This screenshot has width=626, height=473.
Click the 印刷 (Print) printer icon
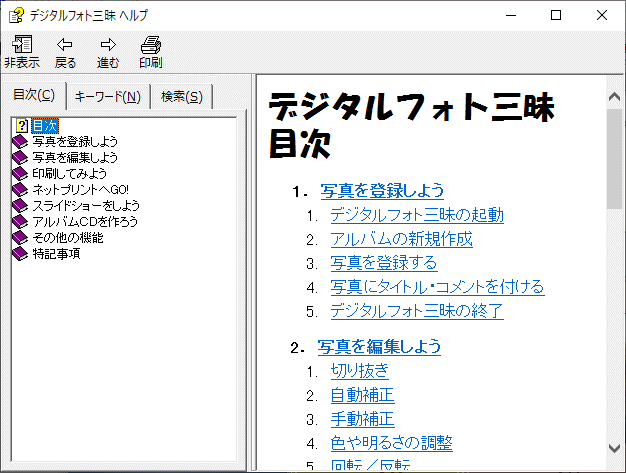[150, 45]
